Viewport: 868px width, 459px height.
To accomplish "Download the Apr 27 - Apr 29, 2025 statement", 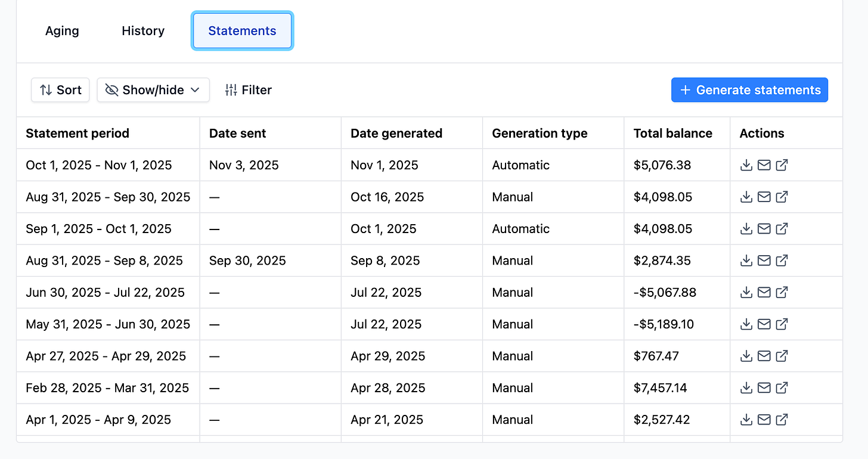I will (x=746, y=356).
